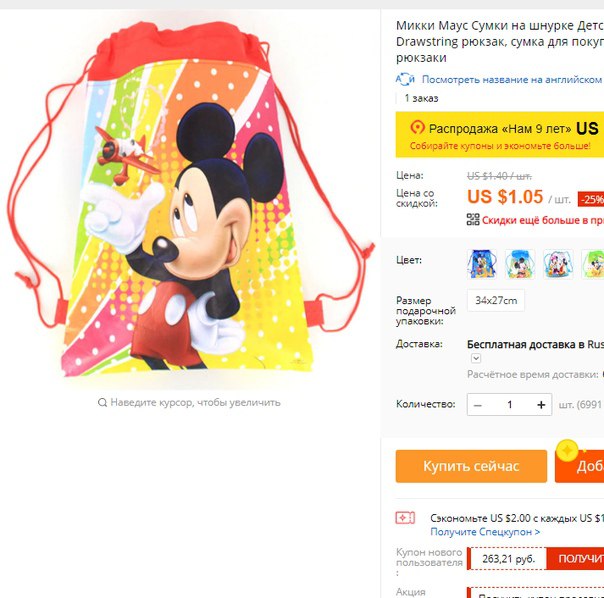
Task: Click the quantity input field
Action: tap(509, 405)
